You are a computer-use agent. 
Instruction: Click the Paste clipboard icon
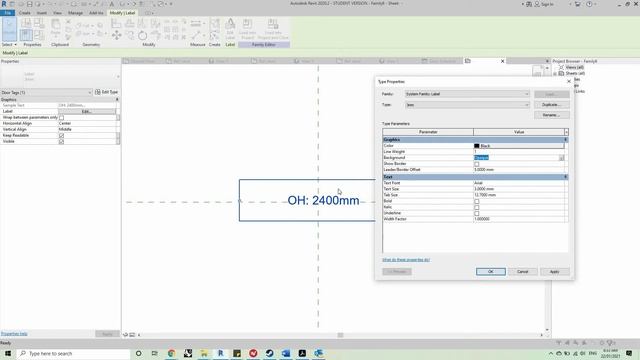[56, 27]
